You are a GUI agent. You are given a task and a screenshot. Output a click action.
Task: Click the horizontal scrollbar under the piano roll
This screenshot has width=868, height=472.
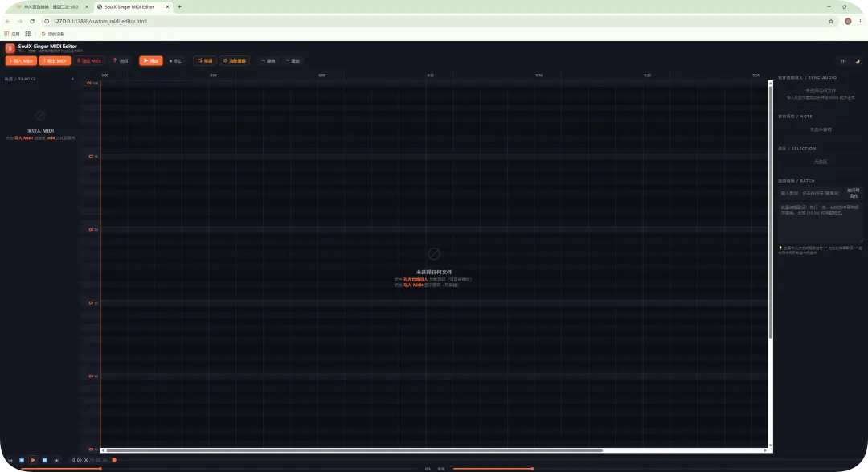click(x=354, y=450)
